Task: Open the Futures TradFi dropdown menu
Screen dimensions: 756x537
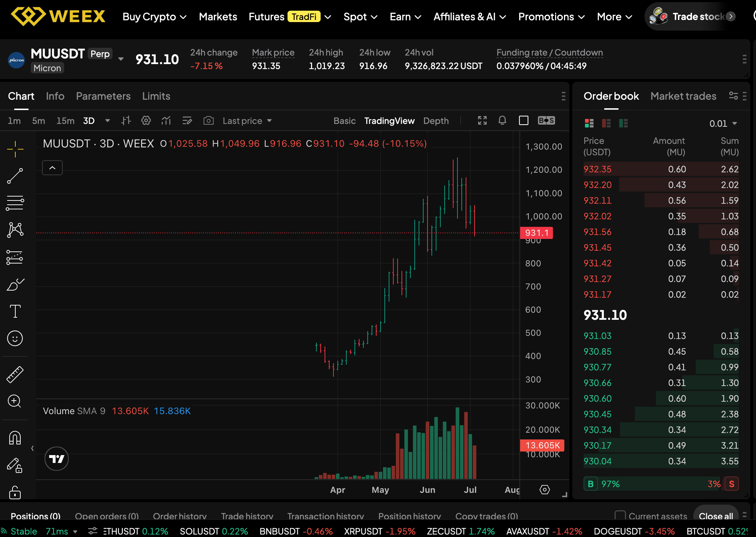Action: [x=290, y=17]
